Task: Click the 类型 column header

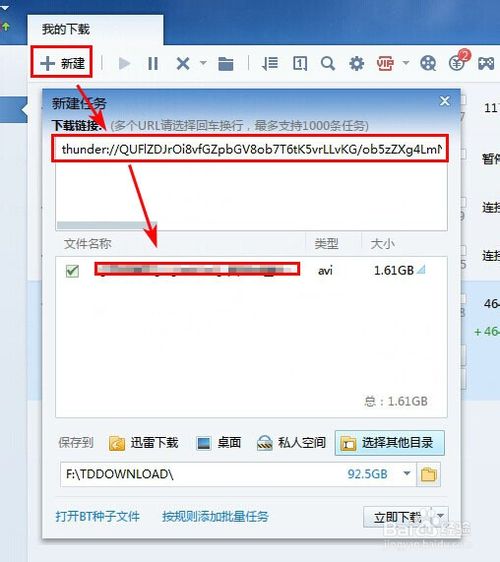Action: (326, 244)
